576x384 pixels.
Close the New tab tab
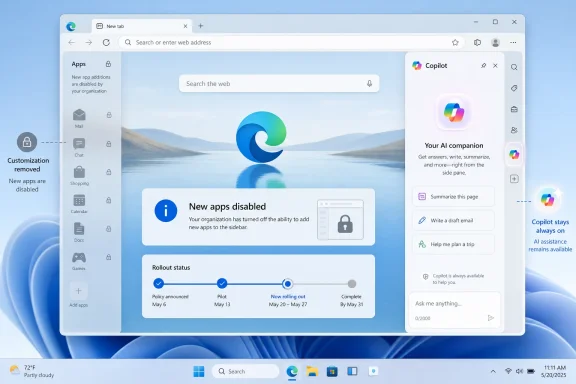(185, 26)
